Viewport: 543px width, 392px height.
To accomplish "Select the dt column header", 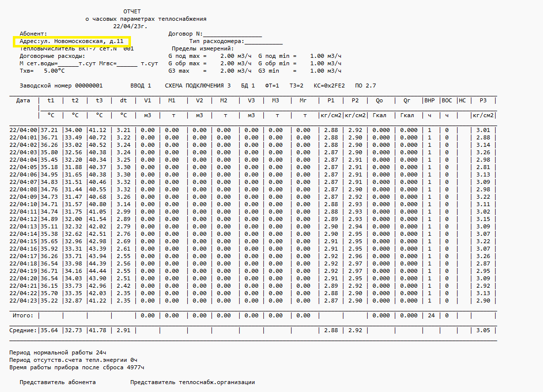I will [123, 100].
